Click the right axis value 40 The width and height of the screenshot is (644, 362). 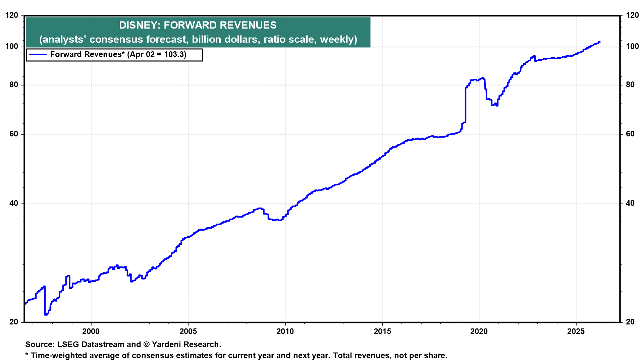[x=630, y=203]
